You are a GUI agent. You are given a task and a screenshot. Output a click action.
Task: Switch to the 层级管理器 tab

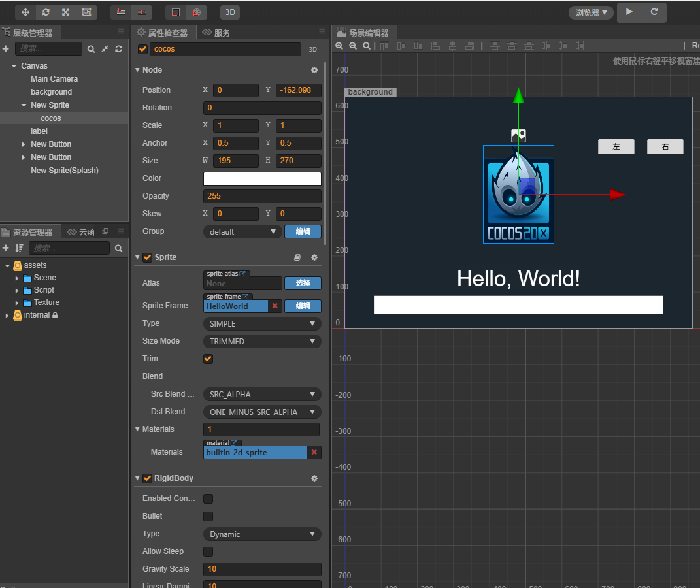coord(30,33)
